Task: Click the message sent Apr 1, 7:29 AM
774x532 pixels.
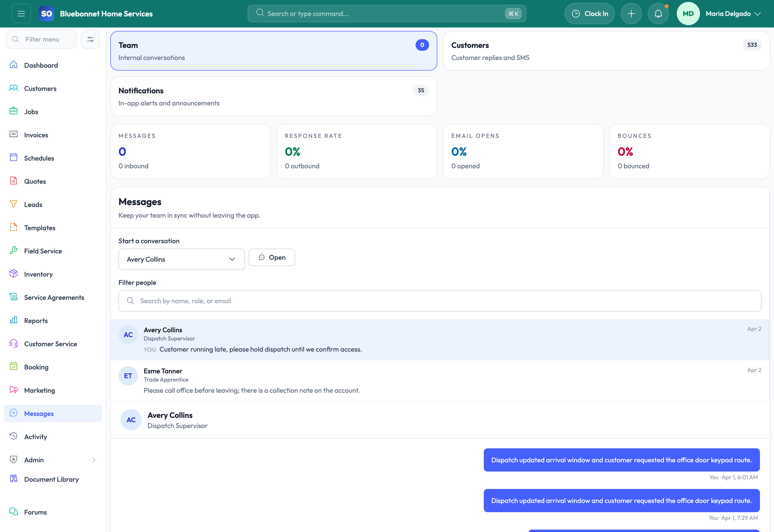Action: (x=621, y=501)
